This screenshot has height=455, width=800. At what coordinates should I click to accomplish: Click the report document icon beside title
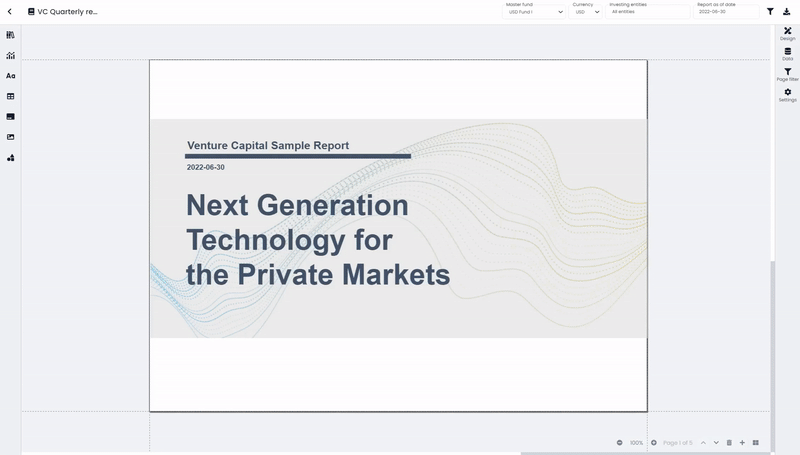tap(31, 11)
